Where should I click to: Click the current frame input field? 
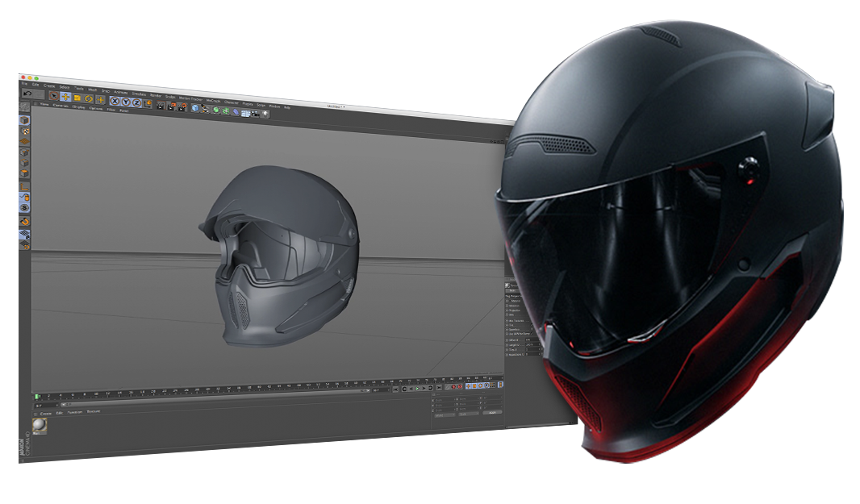point(47,406)
